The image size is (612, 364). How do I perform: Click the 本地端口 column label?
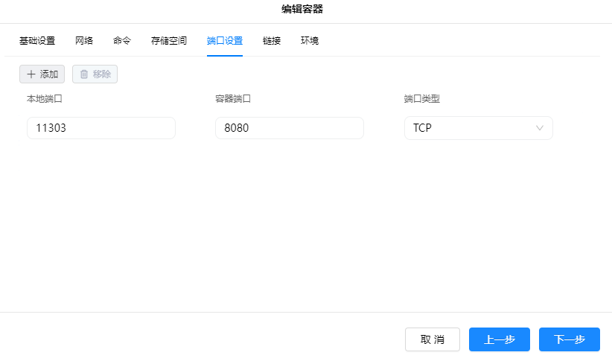click(x=45, y=98)
